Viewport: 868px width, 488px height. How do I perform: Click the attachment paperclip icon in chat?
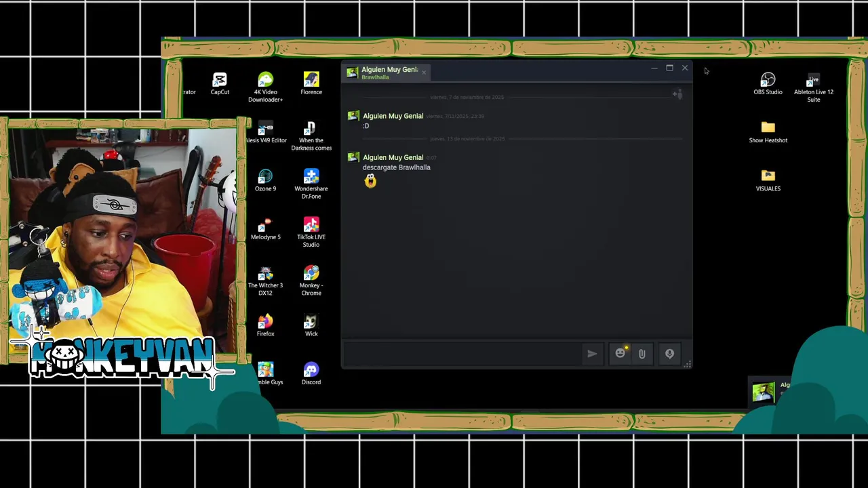tap(642, 353)
